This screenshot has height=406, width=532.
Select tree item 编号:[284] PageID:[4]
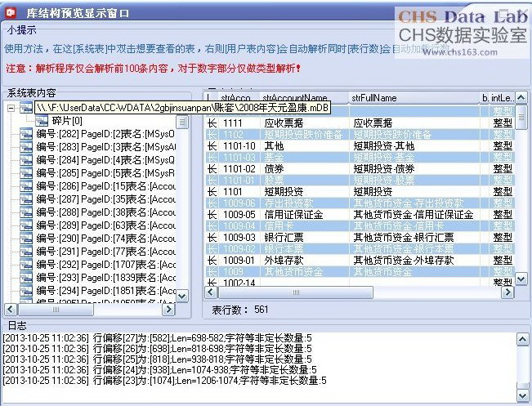[105, 160]
